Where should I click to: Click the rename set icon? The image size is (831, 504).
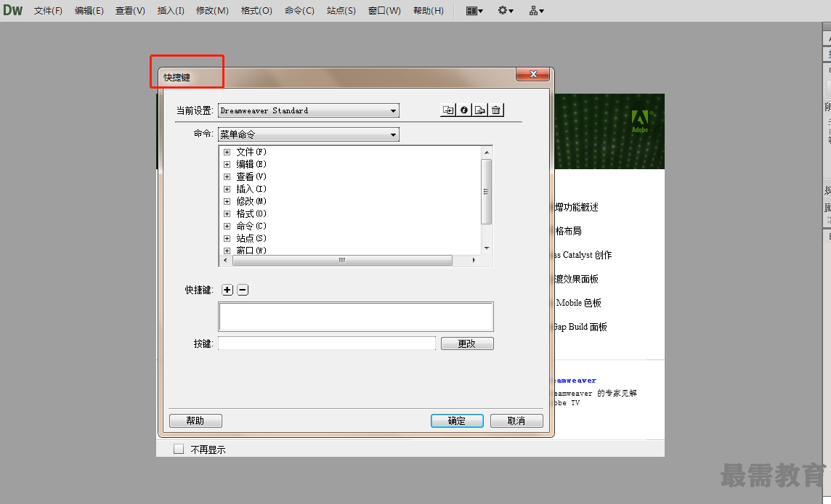point(464,110)
